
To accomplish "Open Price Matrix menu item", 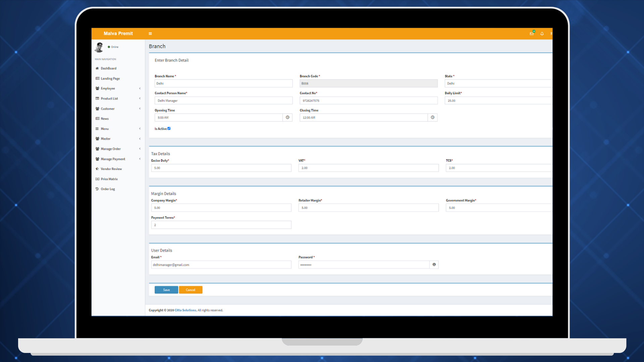I will coord(109,179).
